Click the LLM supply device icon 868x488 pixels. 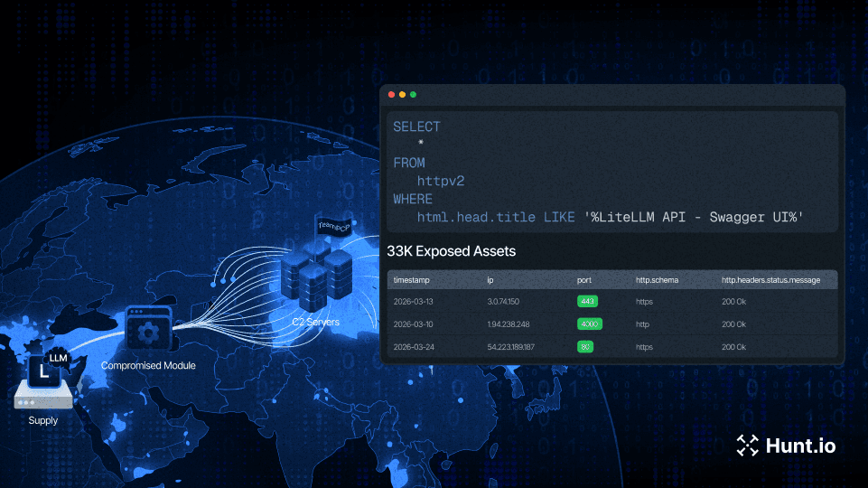(44, 380)
